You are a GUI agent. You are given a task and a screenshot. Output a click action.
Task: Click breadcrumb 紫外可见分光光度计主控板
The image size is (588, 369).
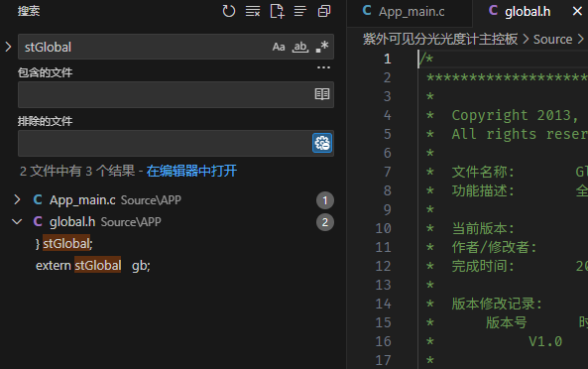pyautogui.click(x=440, y=39)
